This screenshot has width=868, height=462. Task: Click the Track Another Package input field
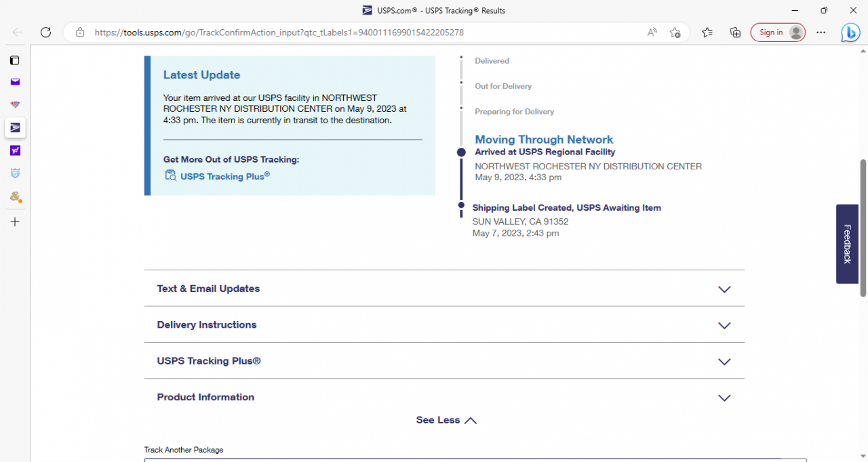pos(475,460)
